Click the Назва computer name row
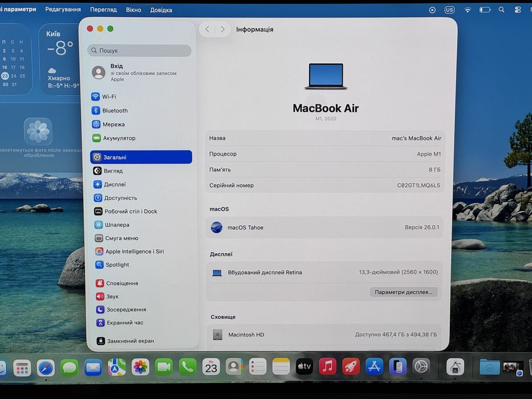 (x=325, y=138)
